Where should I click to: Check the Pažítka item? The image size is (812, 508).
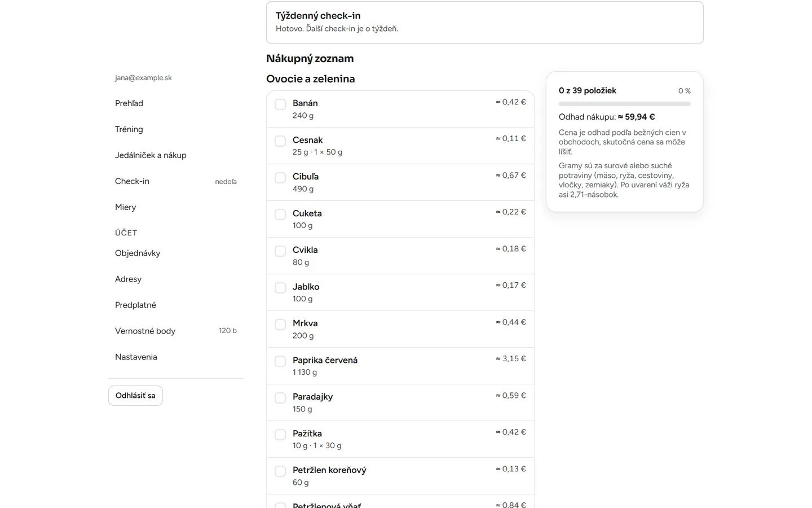(280, 435)
